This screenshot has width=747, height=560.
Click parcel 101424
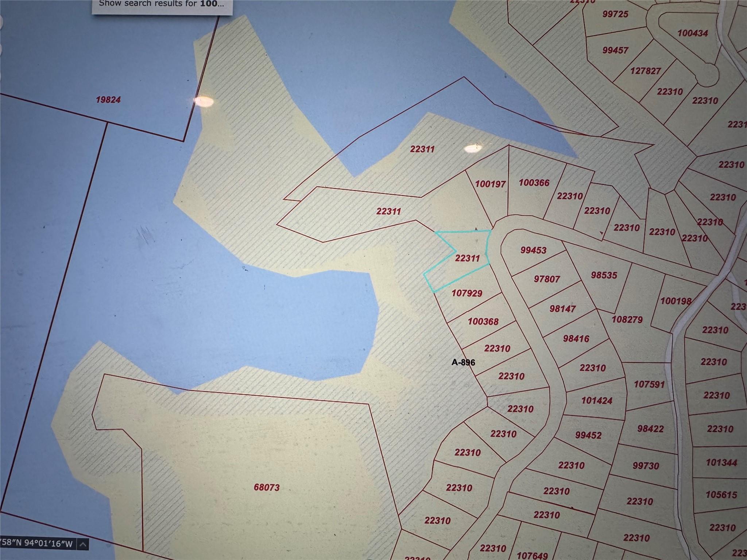coord(597,401)
